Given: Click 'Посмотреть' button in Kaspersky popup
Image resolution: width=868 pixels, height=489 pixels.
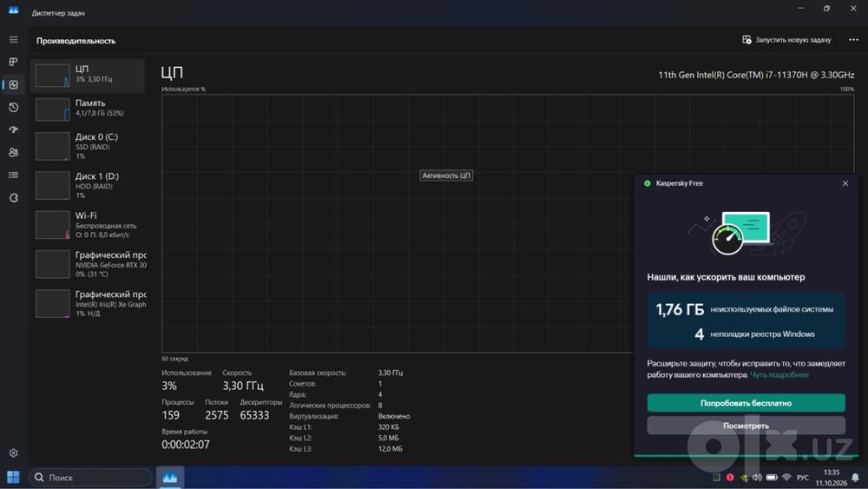Looking at the screenshot, I should pos(746,426).
